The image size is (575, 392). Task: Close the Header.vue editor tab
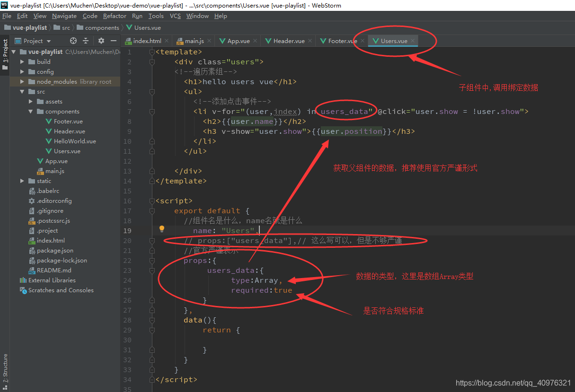pyautogui.click(x=310, y=41)
